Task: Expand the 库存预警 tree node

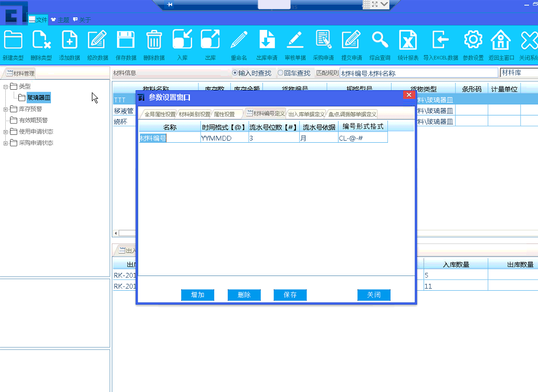Action: [5, 109]
